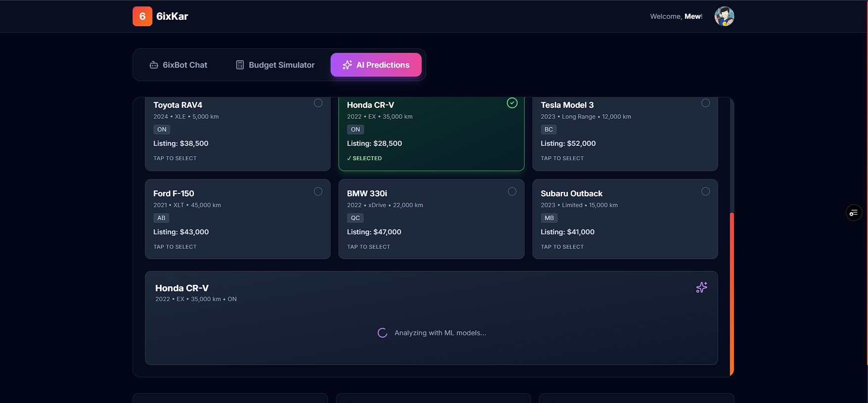Click 2022 • EX • 35,000 km • ON details
Image resolution: width=868 pixels, height=403 pixels.
coord(196,299)
